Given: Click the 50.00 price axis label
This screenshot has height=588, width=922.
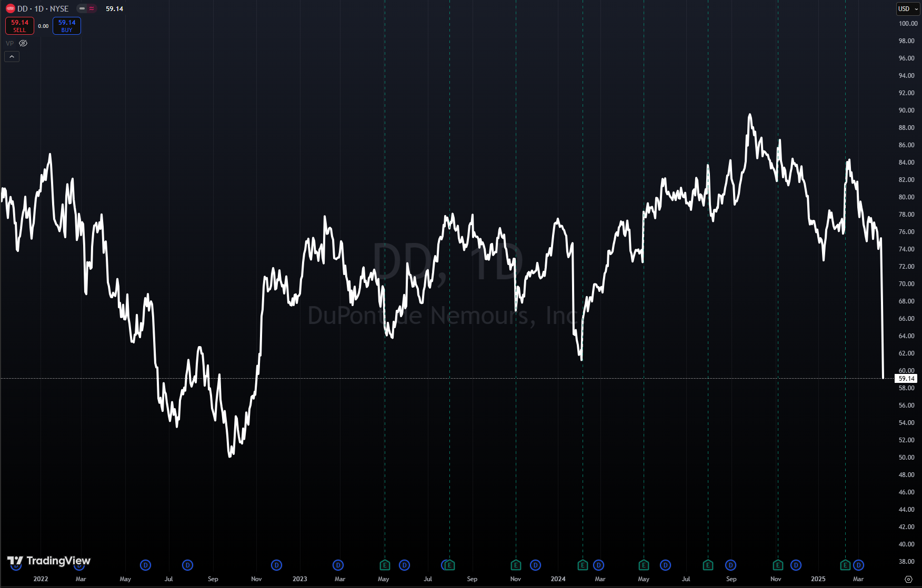Looking at the screenshot, I should tap(906, 458).
